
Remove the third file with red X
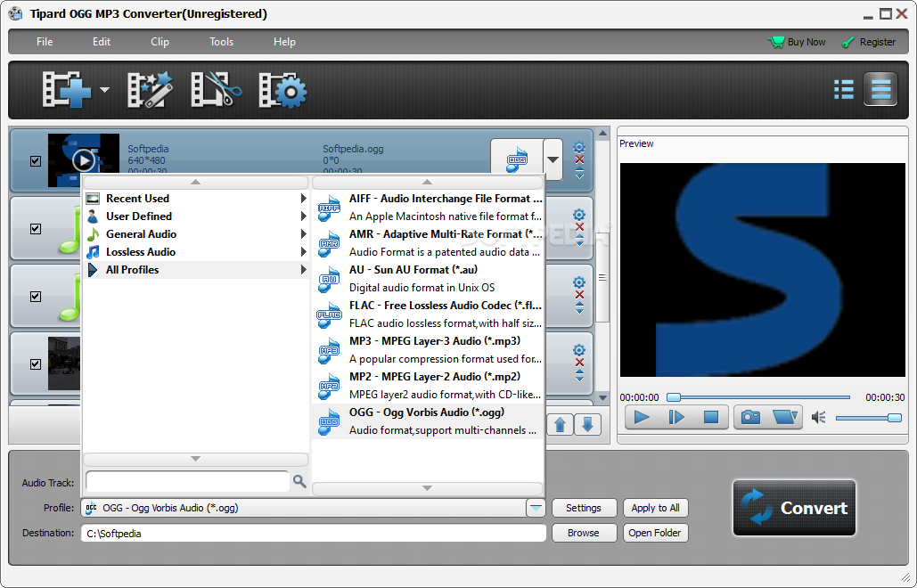579,295
